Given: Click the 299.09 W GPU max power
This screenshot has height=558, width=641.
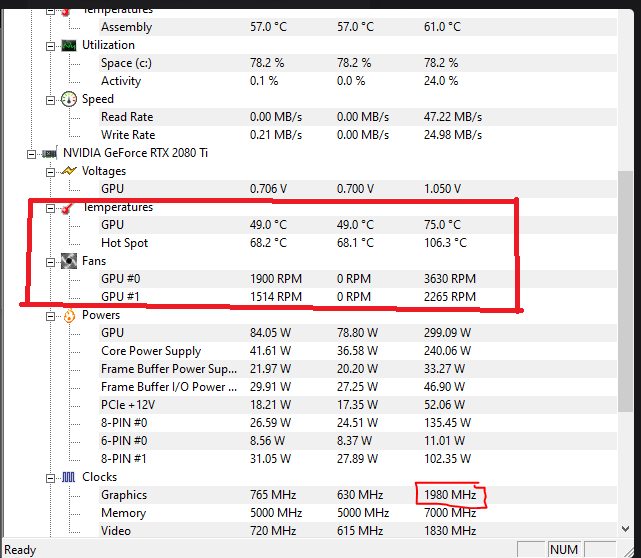Looking at the screenshot, I should (x=447, y=333).
